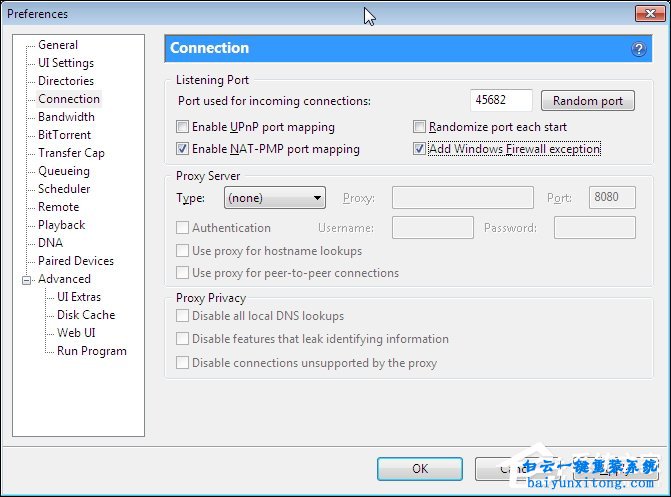
Task: Select the BitTorrent category
Action: (x=64, y=135)
